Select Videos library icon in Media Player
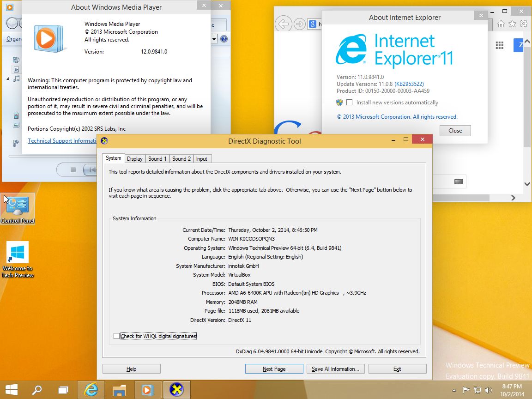 [x=16, y=116]
